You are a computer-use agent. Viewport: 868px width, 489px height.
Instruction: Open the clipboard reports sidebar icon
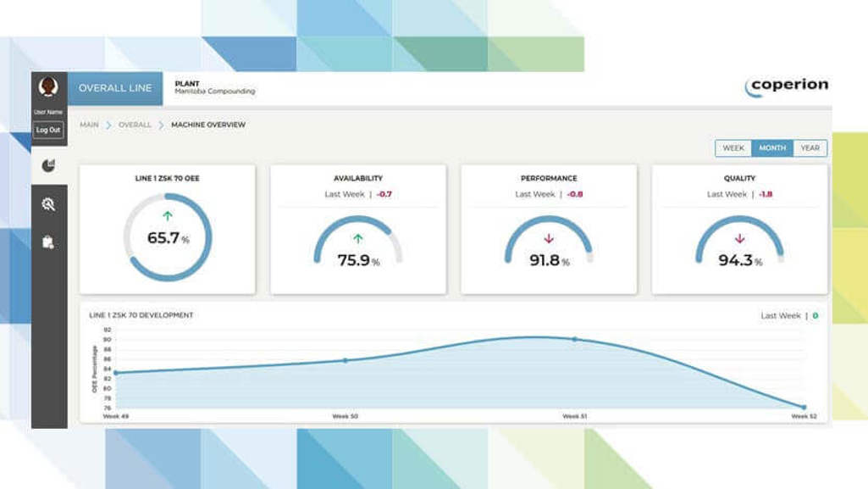[x=48, y=242]
